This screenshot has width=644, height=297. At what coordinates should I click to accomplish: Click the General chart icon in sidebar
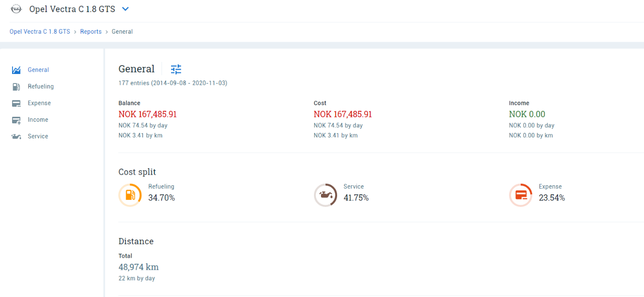tap(17, 70)
